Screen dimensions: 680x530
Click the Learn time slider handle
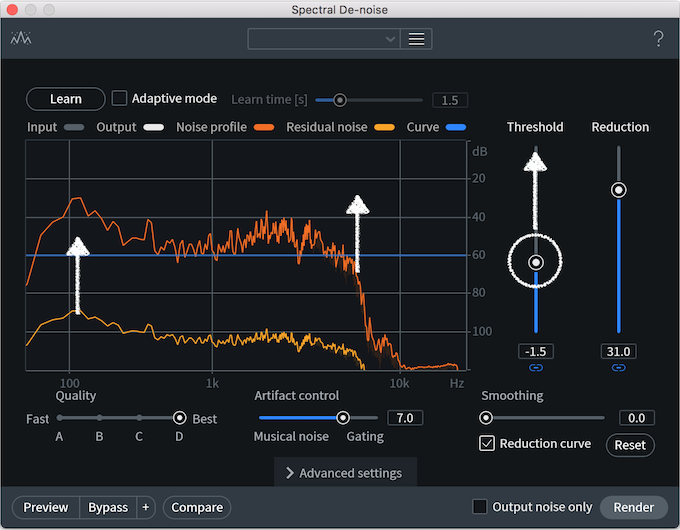[x=340, y=100]
